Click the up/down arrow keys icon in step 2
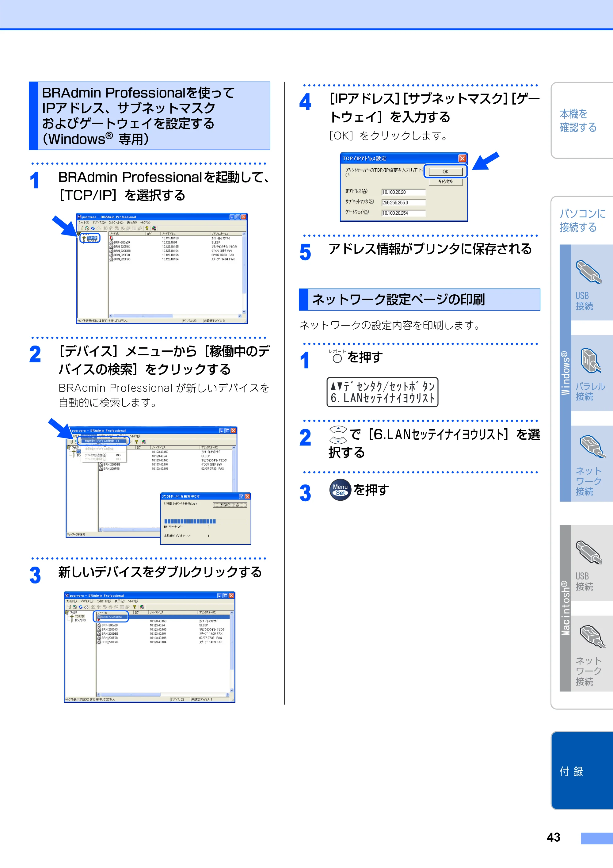 (338, 435)
